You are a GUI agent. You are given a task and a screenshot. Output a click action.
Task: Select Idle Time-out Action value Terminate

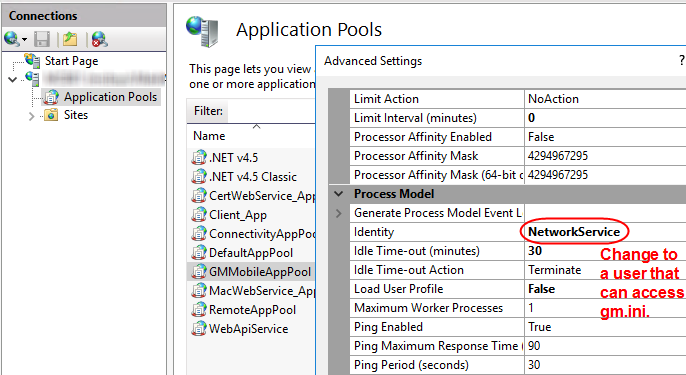pos(554,270)
